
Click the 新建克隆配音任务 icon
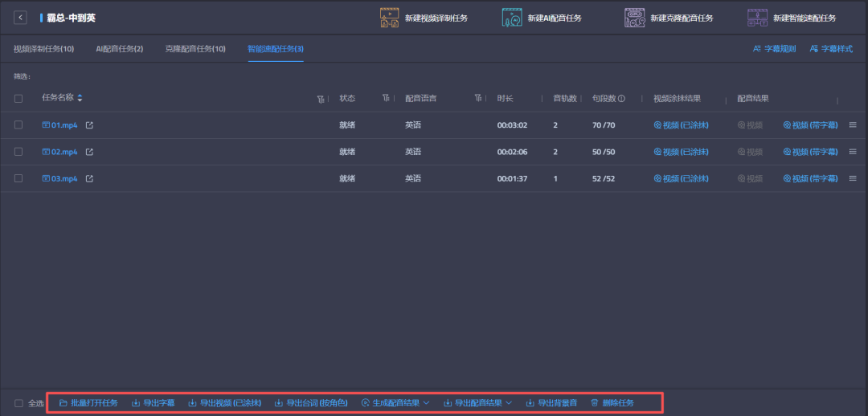pos(635,18)
